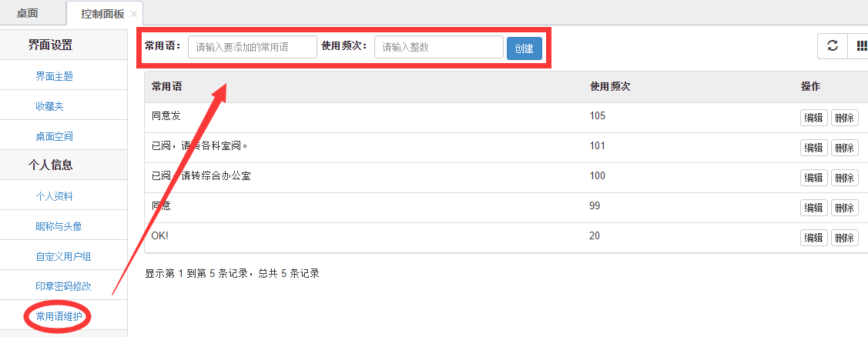This screenshot has height=337, width=868.
Task: Edit the 已阅，请转综合办公室 row
Action: pyautogui.click(x=814, y=178)
